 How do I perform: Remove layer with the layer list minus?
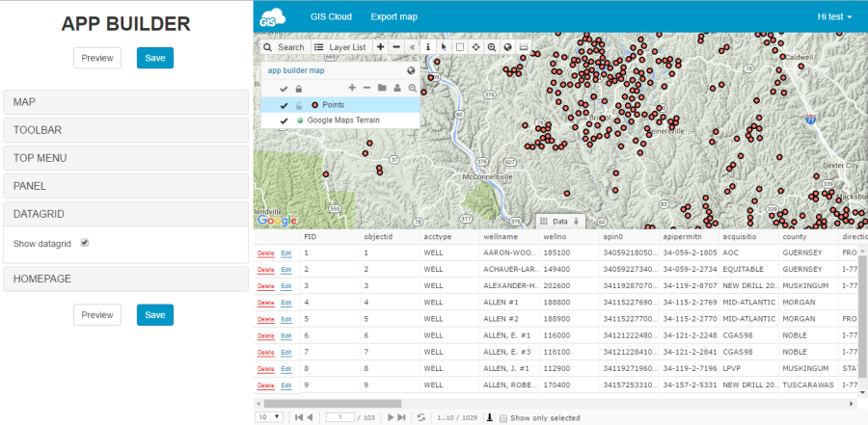(x=366, y=88)
